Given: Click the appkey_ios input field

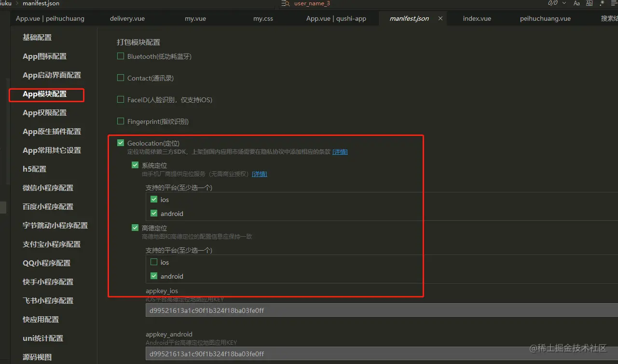Looking at the screenshot, I should tap(382, 310).
